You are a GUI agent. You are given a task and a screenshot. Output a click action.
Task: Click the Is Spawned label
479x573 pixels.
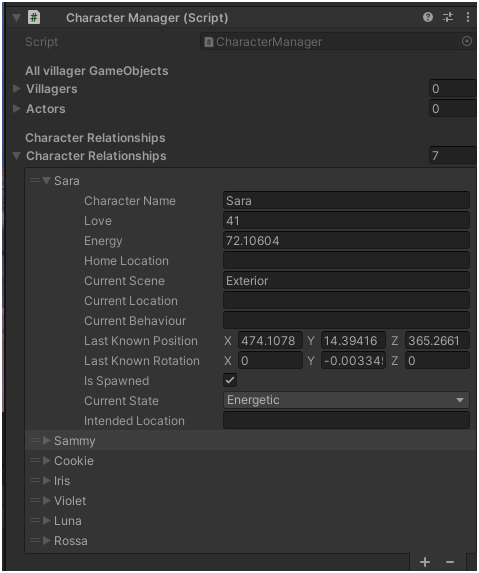pyautogui.click(x=117, y=381)
